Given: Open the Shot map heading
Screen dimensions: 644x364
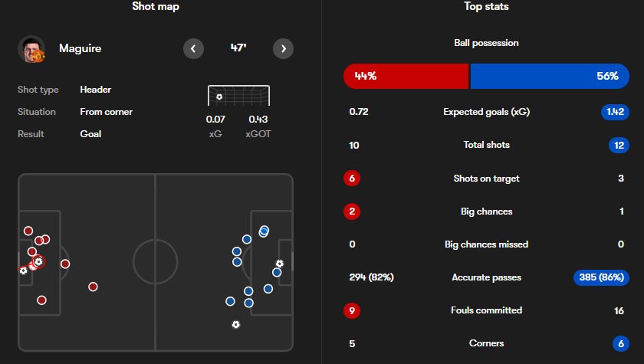Looking at the screenshot, I should click(x=156, y=7).
